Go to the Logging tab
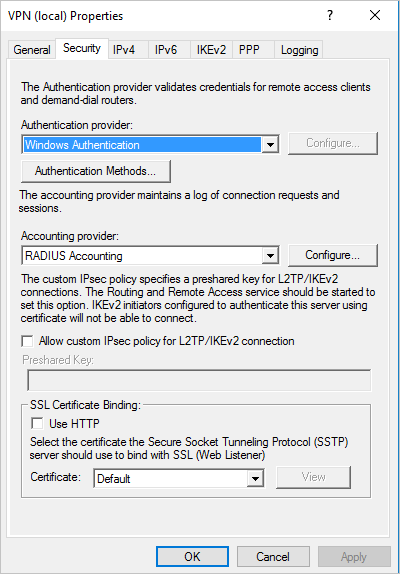This screenshot has width=400, height=574. 299,50
